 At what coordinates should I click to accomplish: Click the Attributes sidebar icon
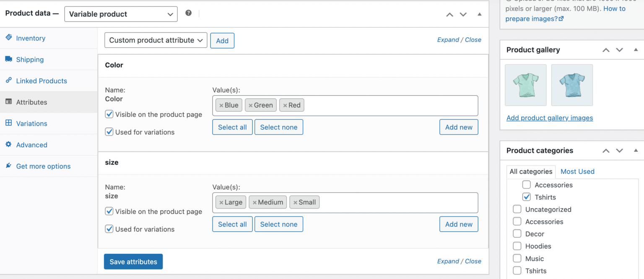9,102
